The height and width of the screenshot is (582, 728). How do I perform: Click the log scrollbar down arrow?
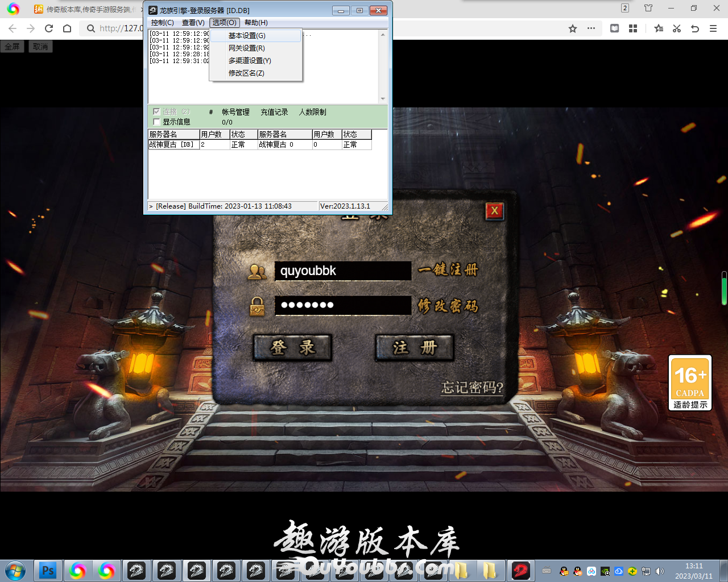pyautogui.click(x=383, y=99)
